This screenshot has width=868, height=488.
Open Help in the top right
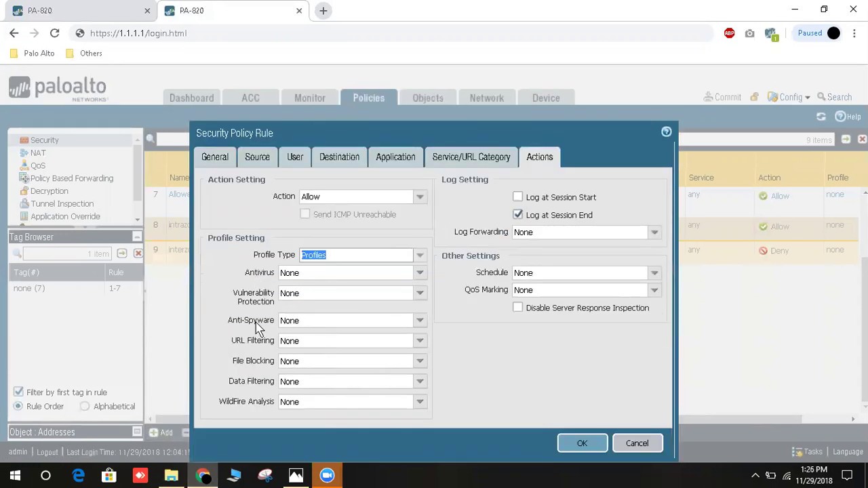[x=848, y=117]
